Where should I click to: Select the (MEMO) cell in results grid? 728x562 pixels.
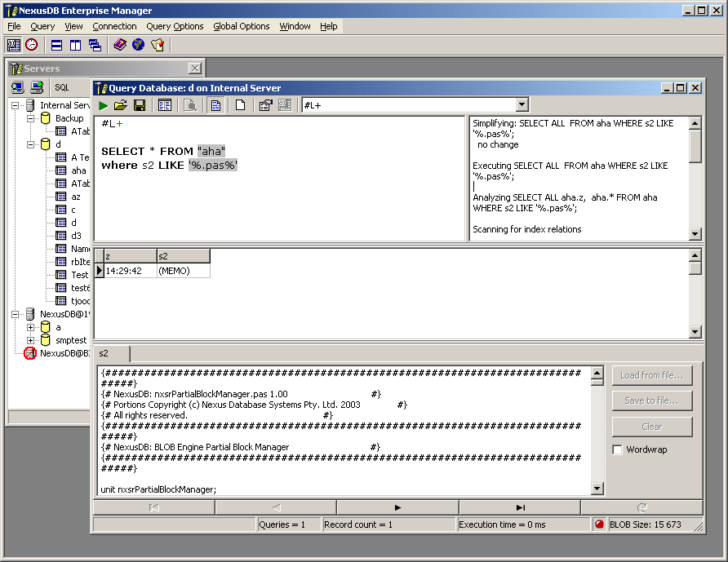tap(184, 271)
